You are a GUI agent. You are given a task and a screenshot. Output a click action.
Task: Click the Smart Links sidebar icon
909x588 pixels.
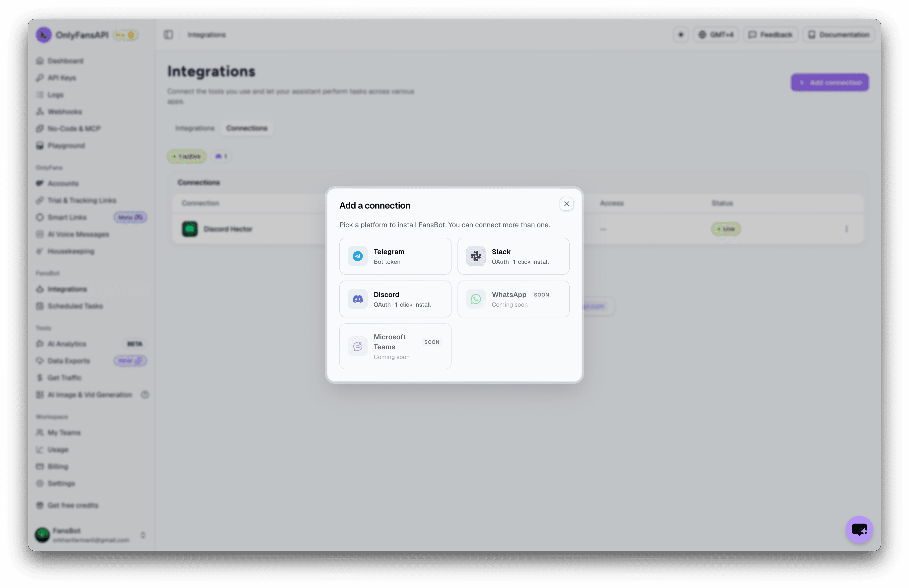pos(40,217)
